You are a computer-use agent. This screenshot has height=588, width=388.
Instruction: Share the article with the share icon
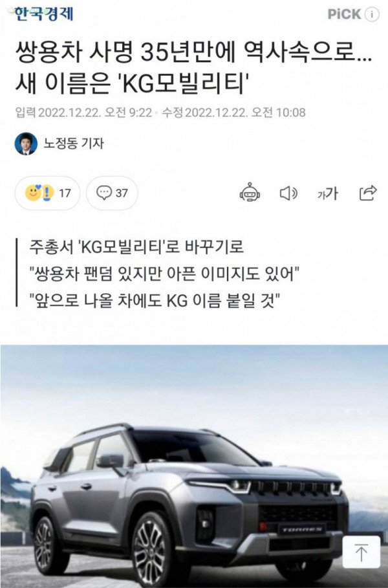tap(368, 193)
